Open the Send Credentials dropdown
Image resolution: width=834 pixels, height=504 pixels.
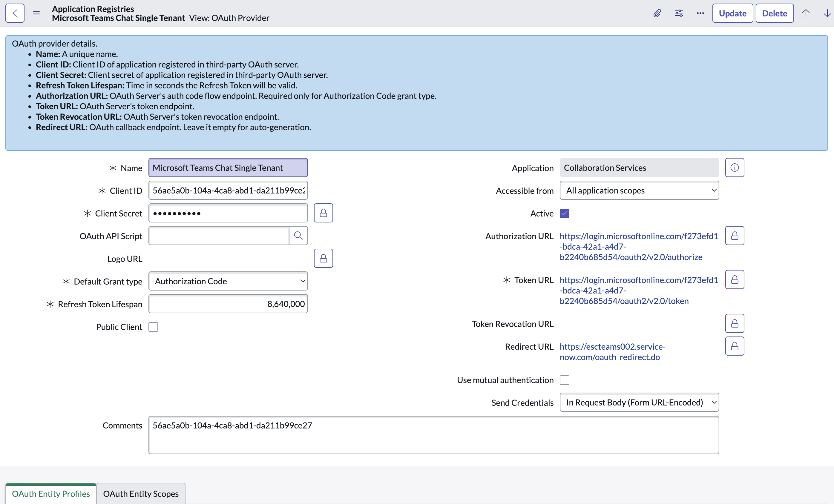pos(639,402)
